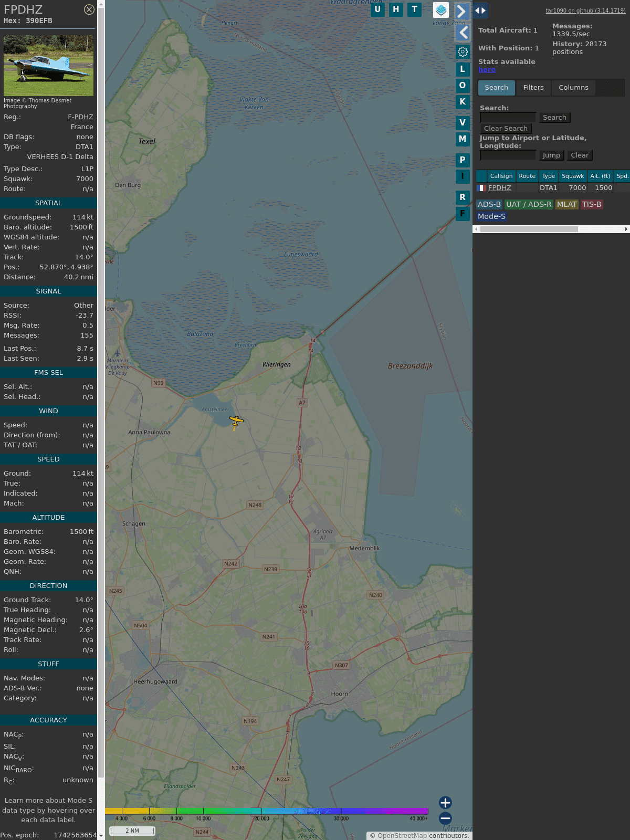Click the Clear button beside Jump
Image resolution: width=630 pixels, height=840 pixels.
pyautogui.click(x=580, y=155)
